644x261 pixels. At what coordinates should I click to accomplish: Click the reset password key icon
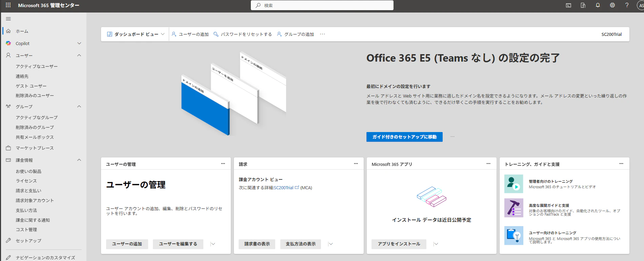click(x=216, y=34)
